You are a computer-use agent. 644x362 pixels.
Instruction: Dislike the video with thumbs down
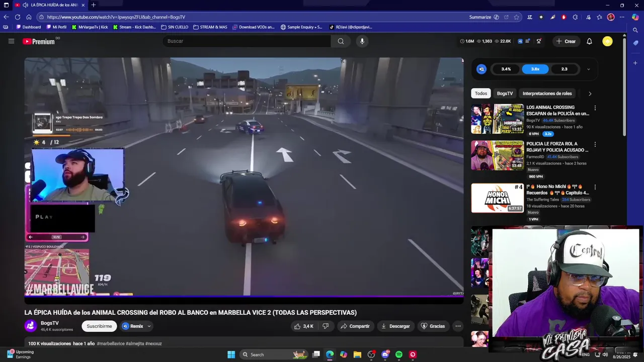tap(326, 326)
